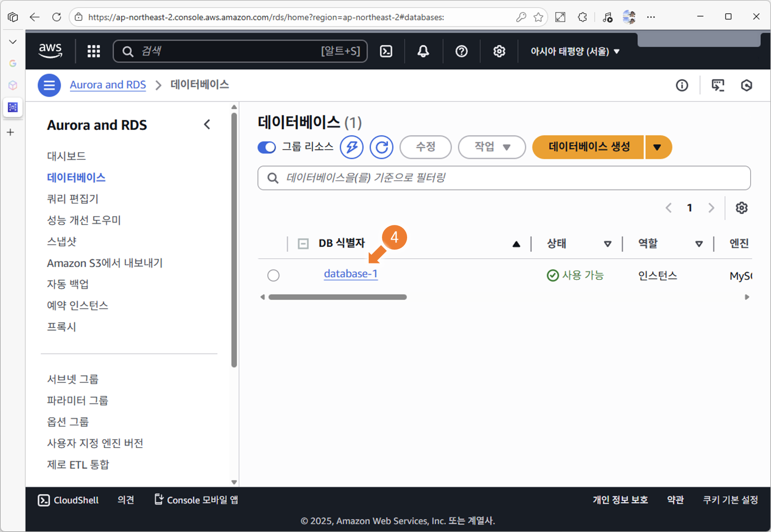Sort by the 역할 column arrow
The width and height of the screenshot is (771, 532).
click(699, 244)
